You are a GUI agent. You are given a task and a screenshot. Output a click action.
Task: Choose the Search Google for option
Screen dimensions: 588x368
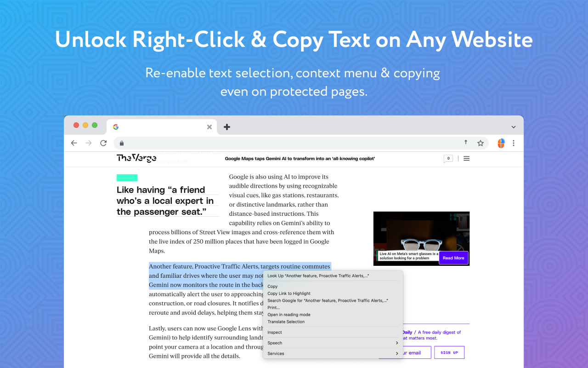pyautogui.click(x=333, y=300)
